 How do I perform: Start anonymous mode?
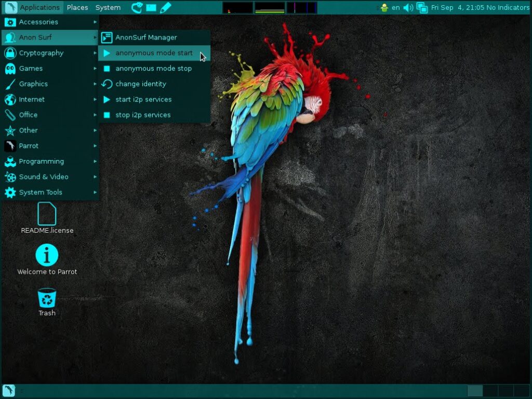[154, 53]
